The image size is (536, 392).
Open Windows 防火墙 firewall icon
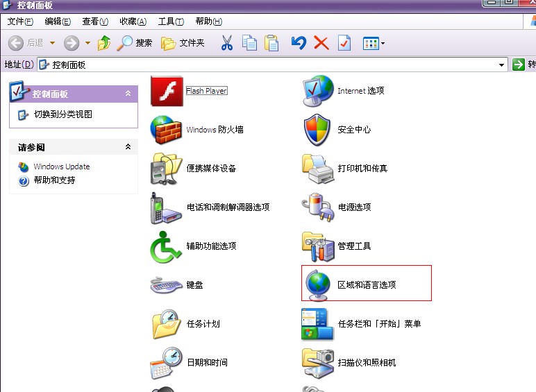click(167, 130)
